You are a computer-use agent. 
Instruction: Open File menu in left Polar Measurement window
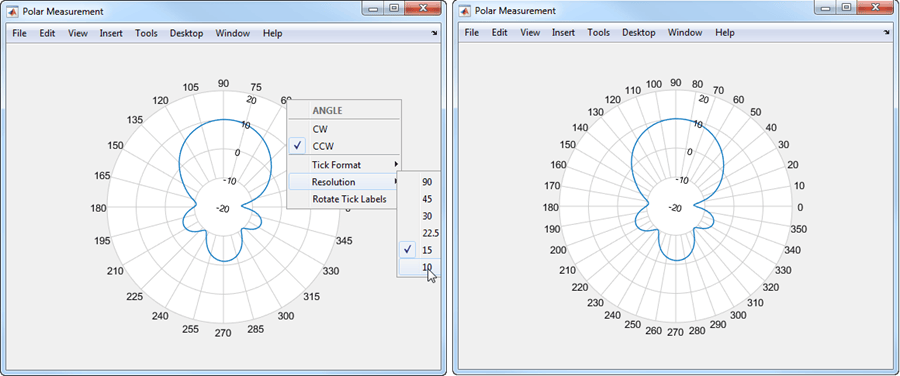pyautogui.click(x=20, y=33)
